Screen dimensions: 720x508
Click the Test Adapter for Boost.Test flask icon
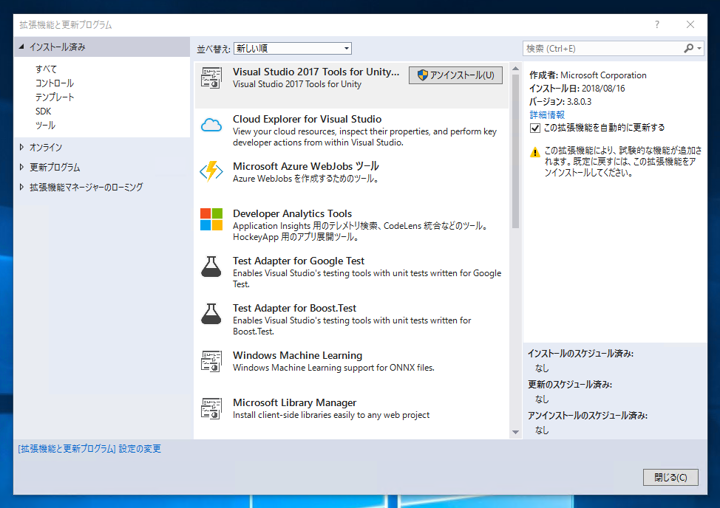pos(211,314)
